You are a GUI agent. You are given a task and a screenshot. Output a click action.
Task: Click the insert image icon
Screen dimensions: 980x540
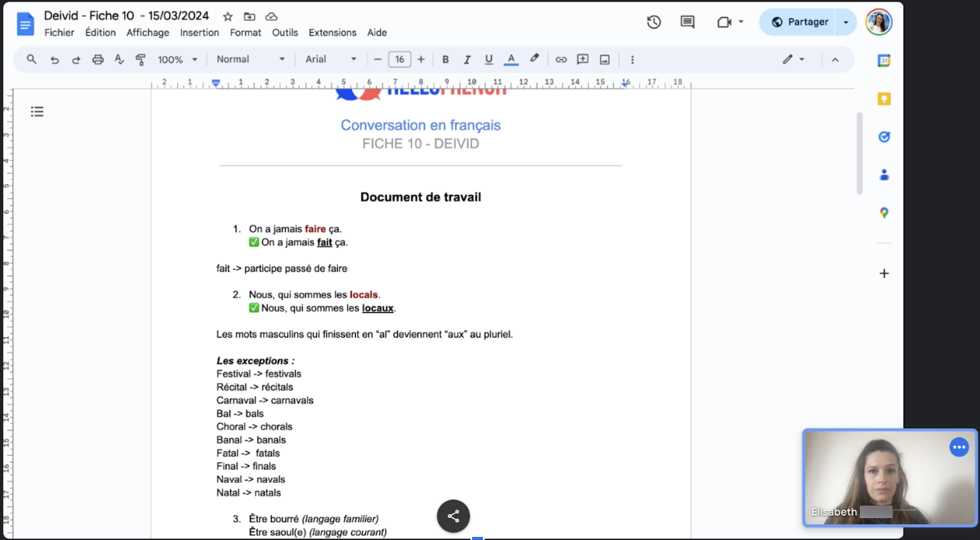[x=605, y=59]
